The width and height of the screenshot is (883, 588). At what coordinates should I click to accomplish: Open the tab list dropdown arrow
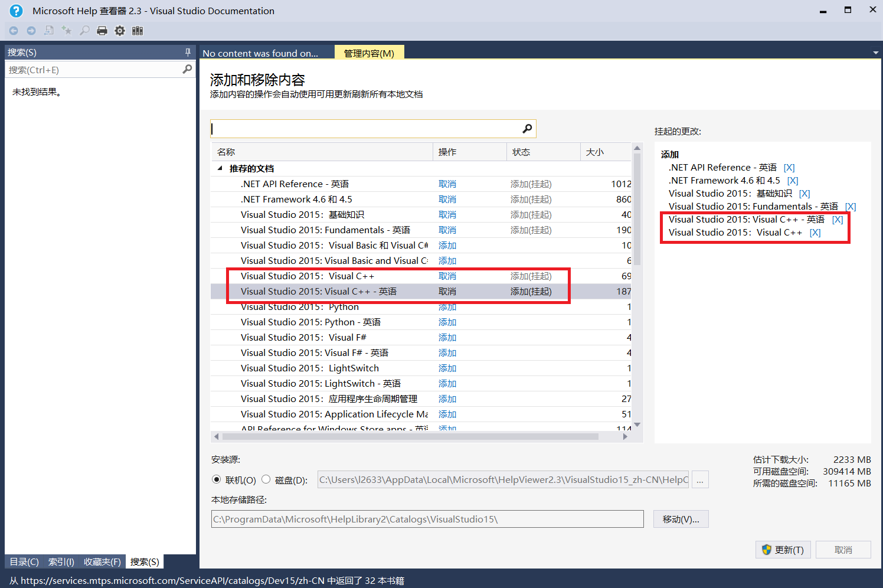876,53
